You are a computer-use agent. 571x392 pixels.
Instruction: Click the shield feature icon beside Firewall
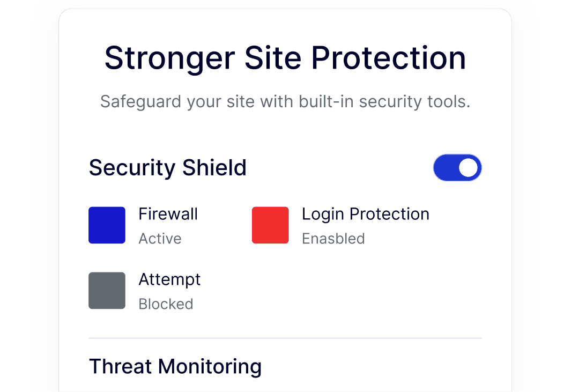click(106, 225)
